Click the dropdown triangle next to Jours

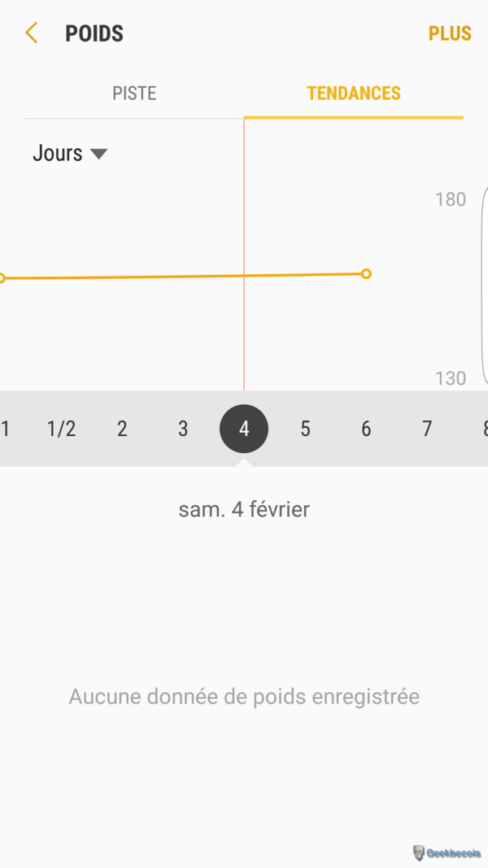pos(99,154)
